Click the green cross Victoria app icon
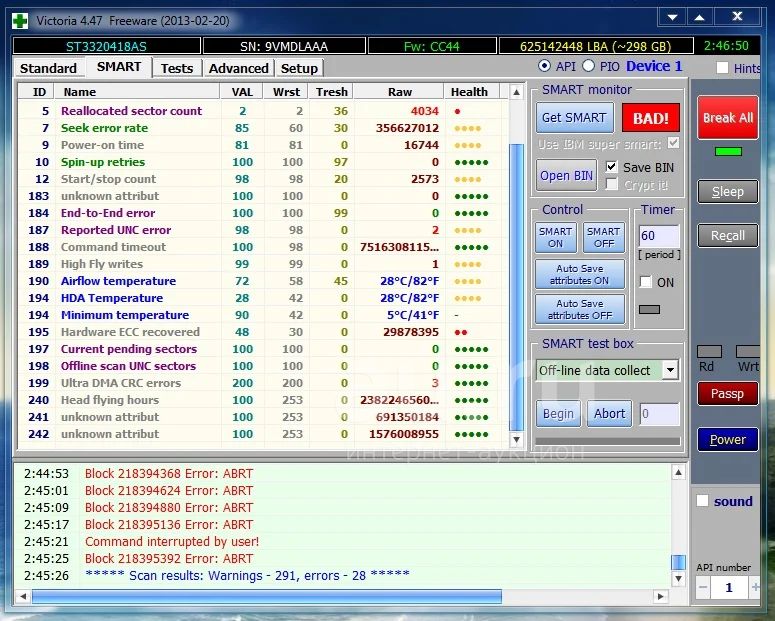The image size is (775, 621). pyautogui.click(x=19, y=19)
